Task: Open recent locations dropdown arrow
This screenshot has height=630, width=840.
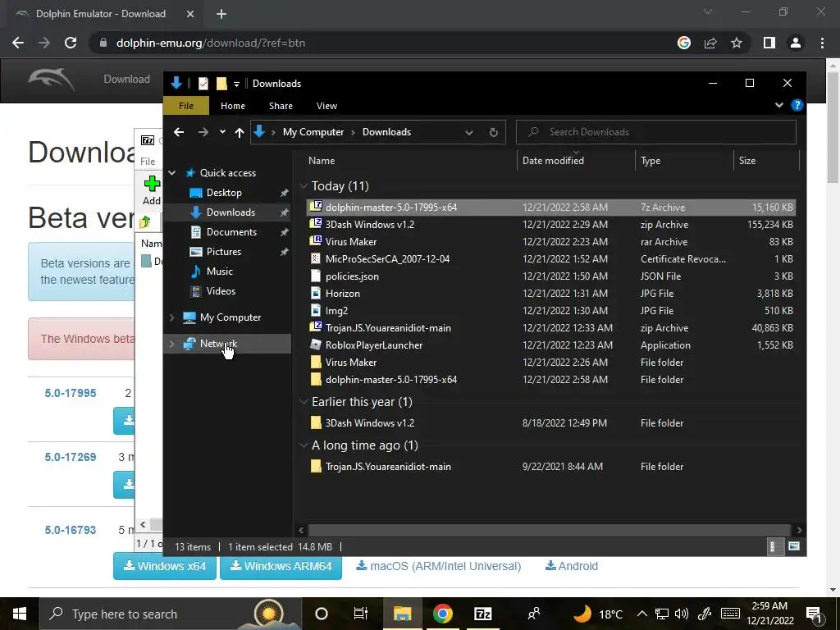Action: 222,132
